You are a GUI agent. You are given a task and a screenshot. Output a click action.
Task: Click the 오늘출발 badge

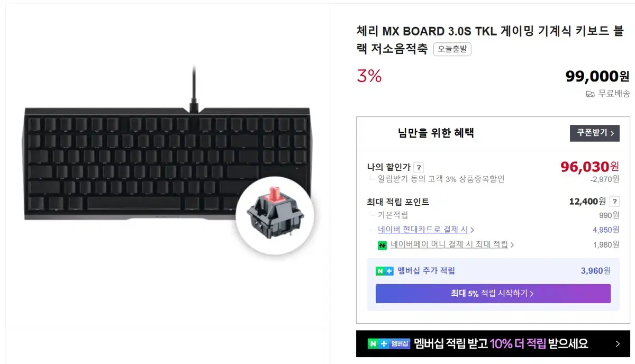click(452, 49)
